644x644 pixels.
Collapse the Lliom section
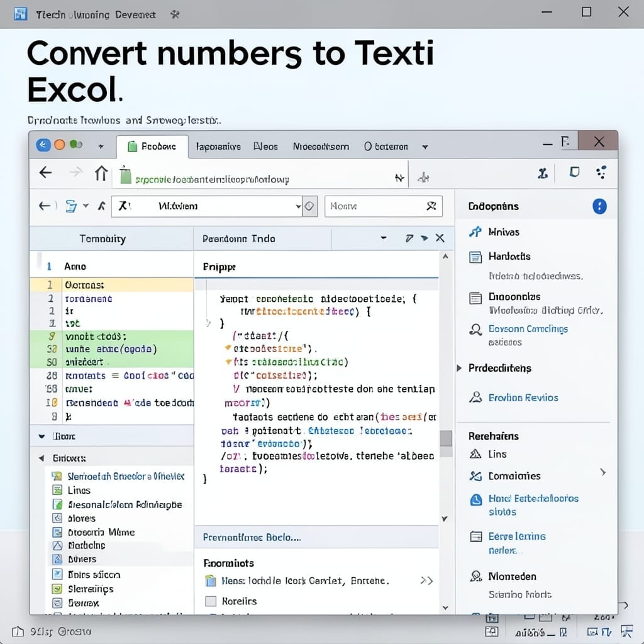42,436
